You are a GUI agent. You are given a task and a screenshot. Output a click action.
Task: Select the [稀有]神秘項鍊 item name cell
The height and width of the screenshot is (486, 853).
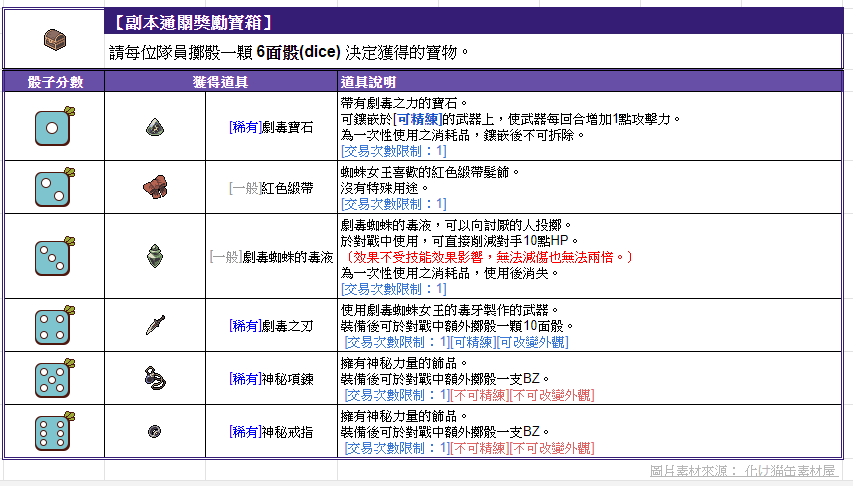[271, 379]
